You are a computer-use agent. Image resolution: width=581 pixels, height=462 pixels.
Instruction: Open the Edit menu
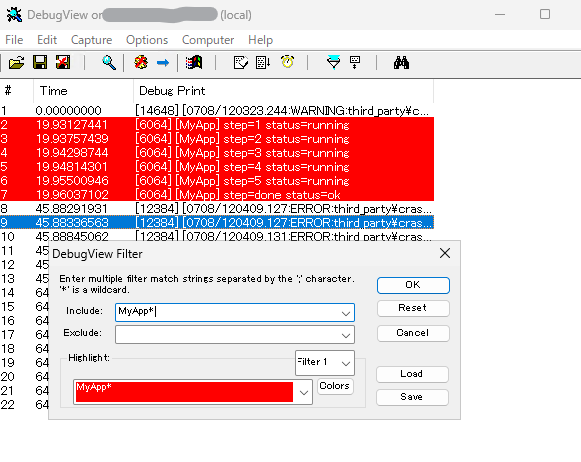coord(47,40)
